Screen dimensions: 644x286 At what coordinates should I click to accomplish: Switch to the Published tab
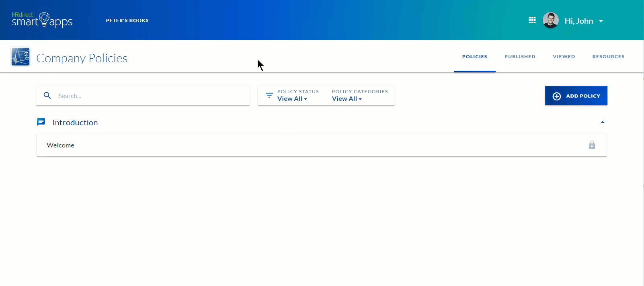[520, 57]
